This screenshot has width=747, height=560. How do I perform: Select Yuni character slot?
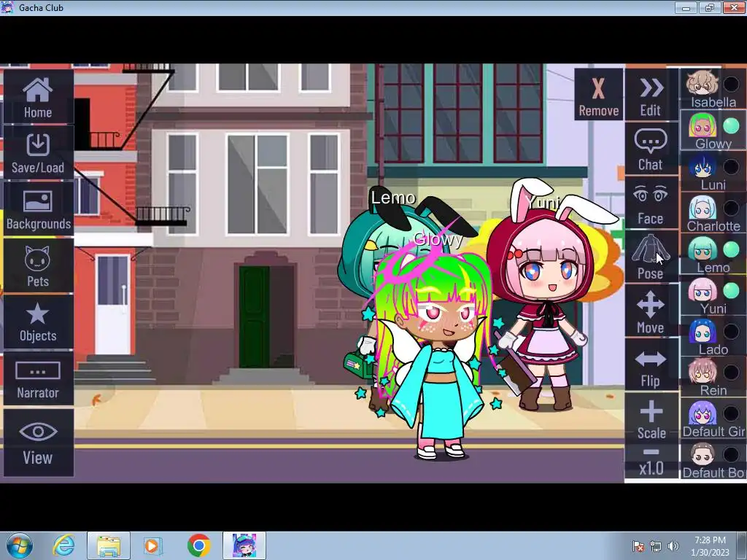[713, 295]
